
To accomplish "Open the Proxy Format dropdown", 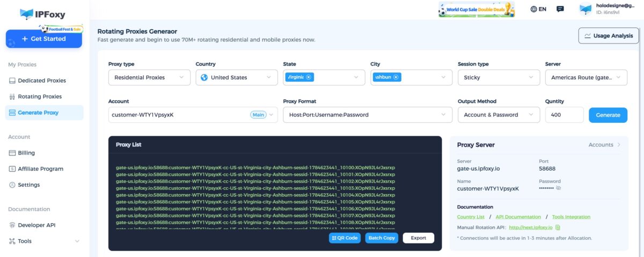I will tap(368, 115).
